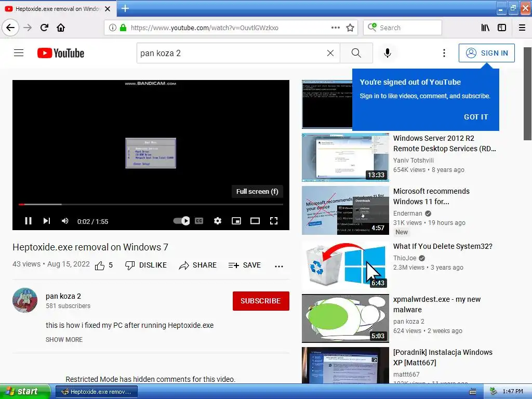Toggle the Firefox sidebar icon
The width and height of the screenshot is (532, 399).
502,28
